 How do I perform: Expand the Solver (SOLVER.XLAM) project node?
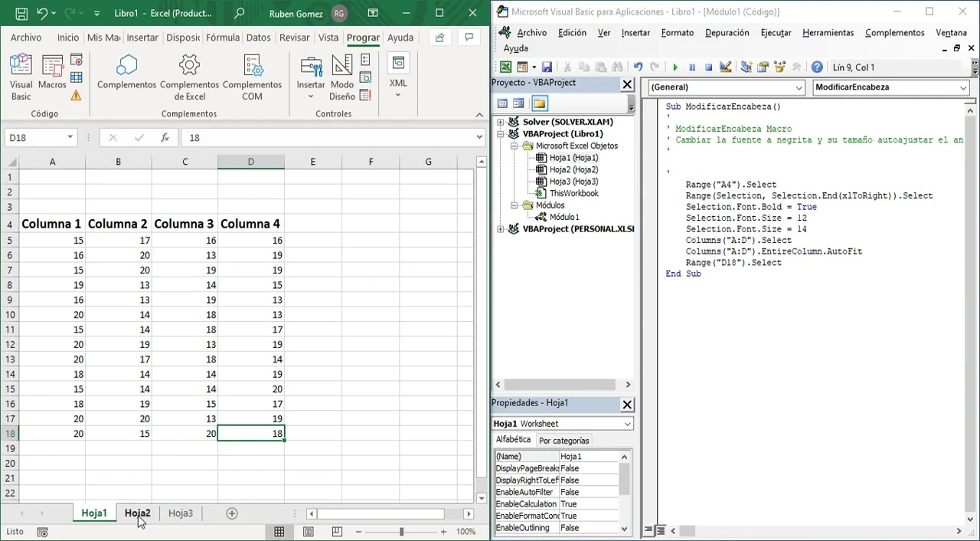[x=501, y=122]
